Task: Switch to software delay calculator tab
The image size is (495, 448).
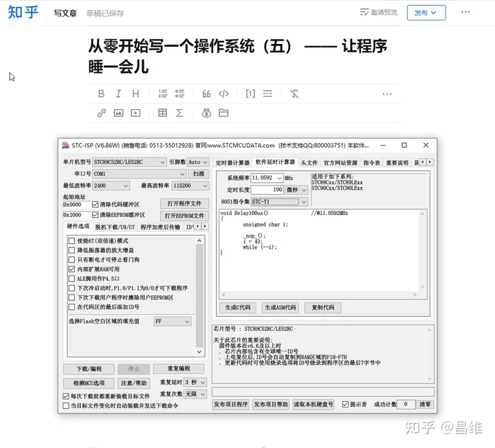Action: coord(275,162)
